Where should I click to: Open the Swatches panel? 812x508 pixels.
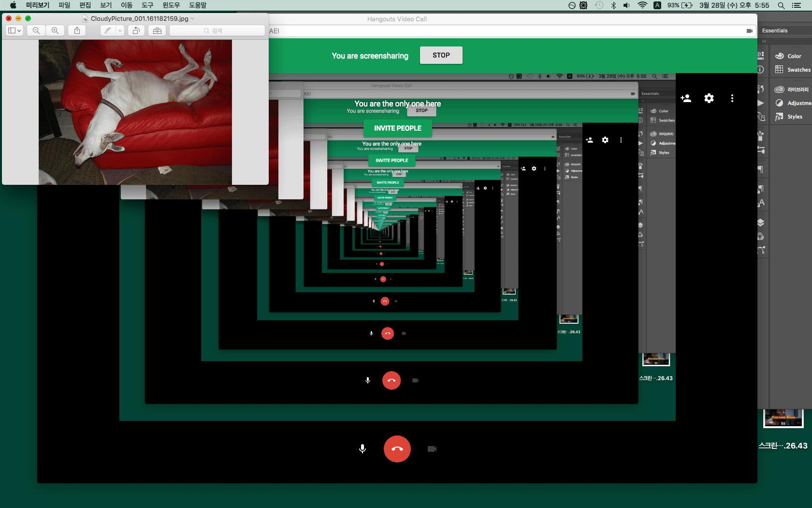[x=793, y=70]
